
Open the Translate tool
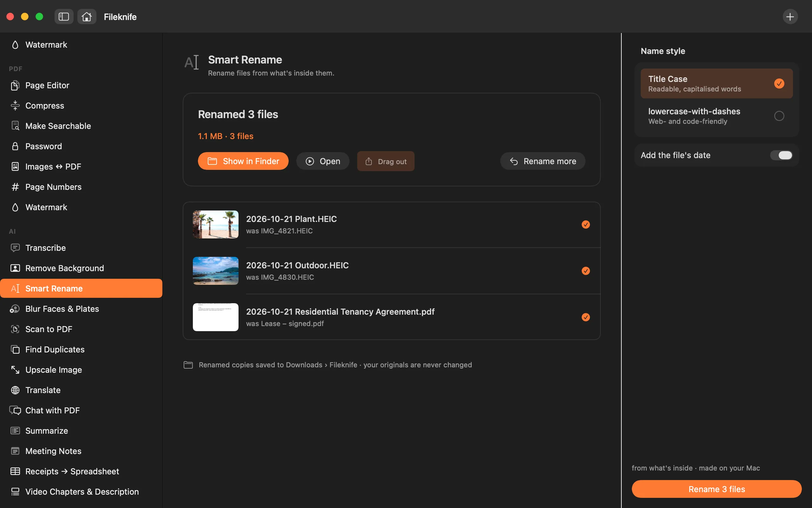(x=81, y=390)
